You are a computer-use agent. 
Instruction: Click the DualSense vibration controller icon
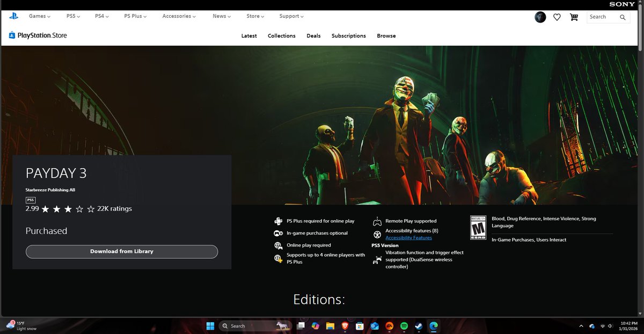(x=377, y=259)
